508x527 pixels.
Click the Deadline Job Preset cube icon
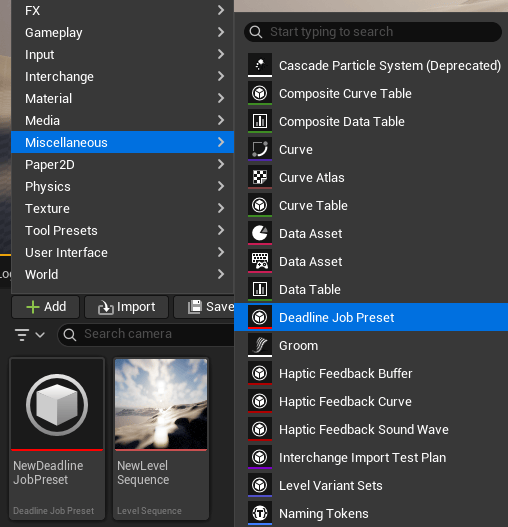tap(260, 317)
